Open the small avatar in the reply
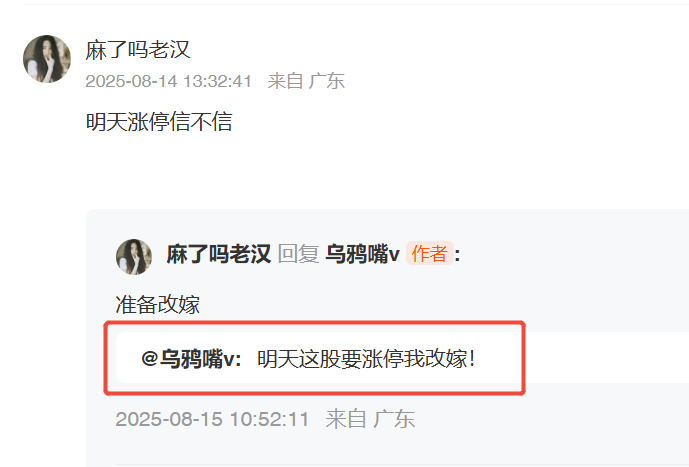The height and width of the screenshot is (467, 689). click(x=134, y=257)
